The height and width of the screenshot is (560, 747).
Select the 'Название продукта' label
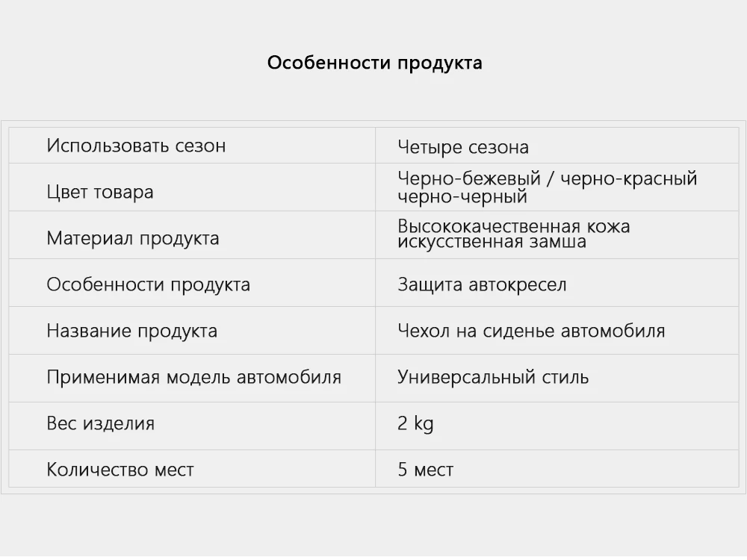132,331
